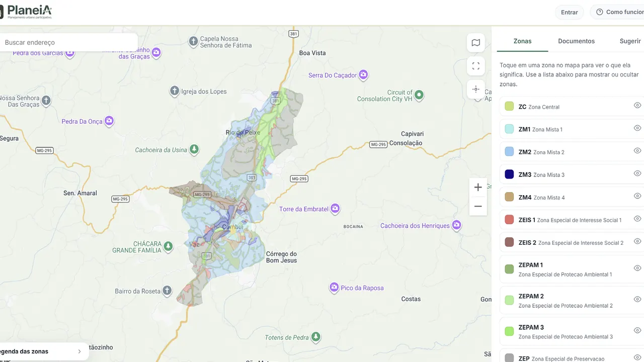Image resolution: width=644 pixels, height=362 pixels.
Task: Click the Cambuí label on the map
Action: click(x=233, y=227)
